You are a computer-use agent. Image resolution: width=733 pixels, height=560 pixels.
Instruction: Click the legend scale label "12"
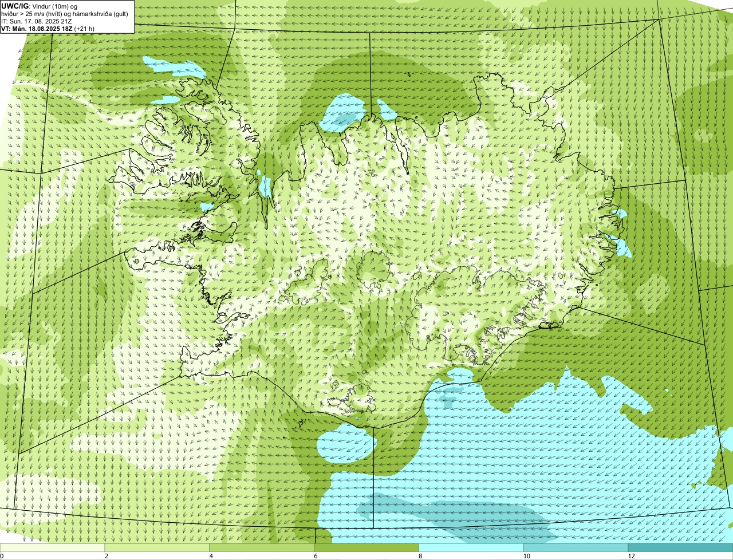631,556
